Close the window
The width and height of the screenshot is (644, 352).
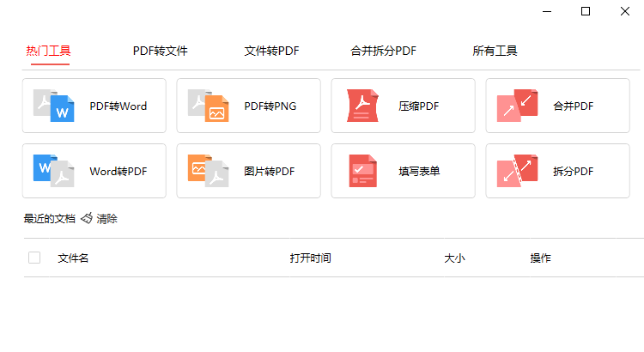[x=625, y=11]
